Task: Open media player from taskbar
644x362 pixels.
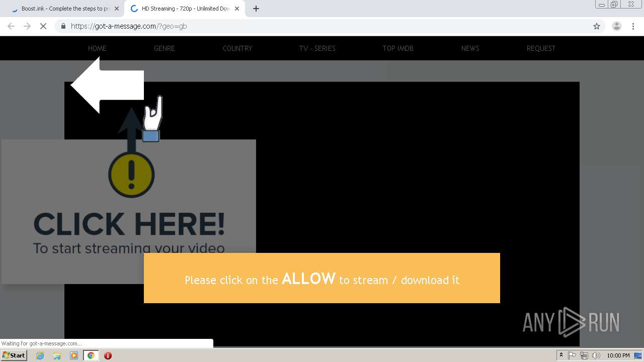Action: [x=74, y=355]
